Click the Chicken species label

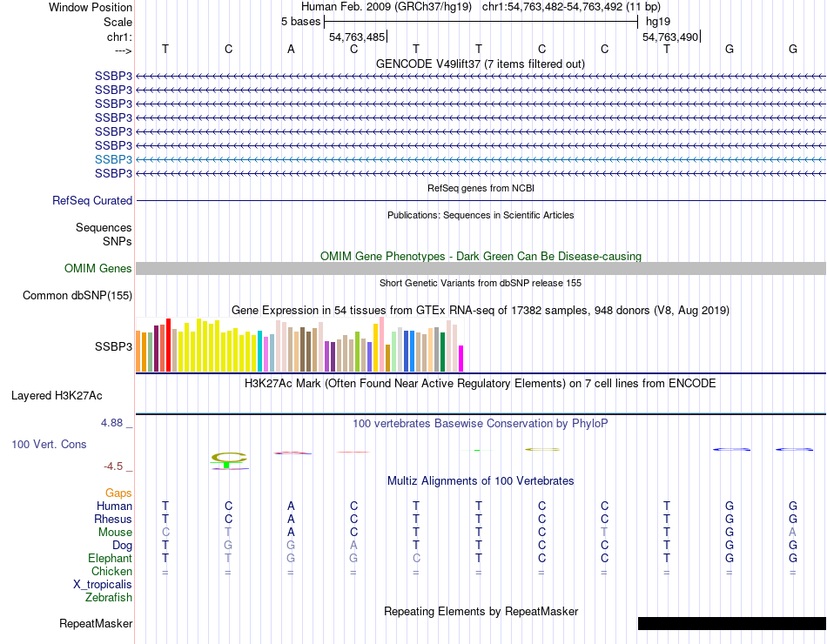coord(111,571)
